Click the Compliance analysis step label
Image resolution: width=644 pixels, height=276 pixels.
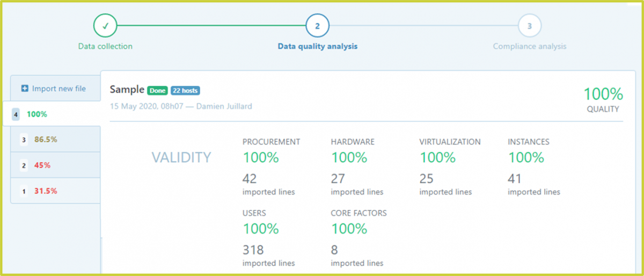coord(529,46)
